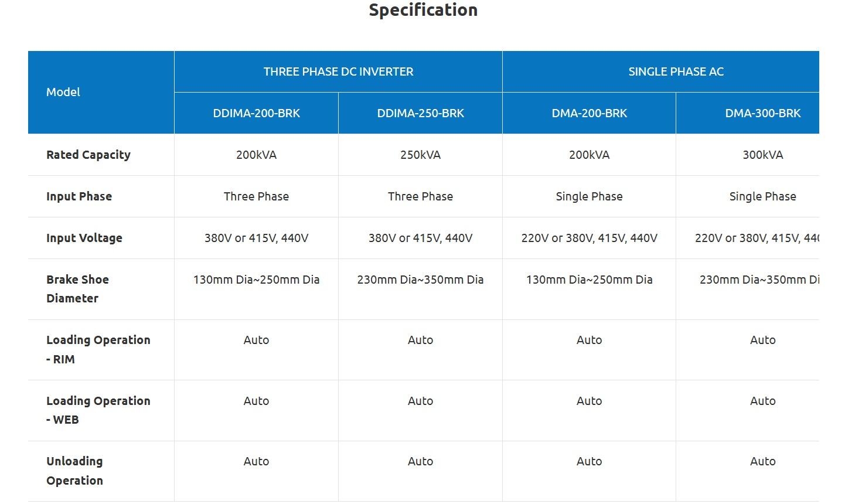Click the SINGLE PHASE AC header
Image resolution: width=845 pixels, height=504 pixels.
click(676, 71)
